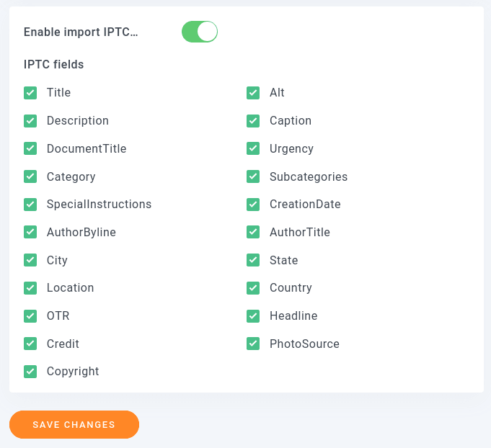This screenshot has width=491, height=448.
Task: Deselect the Category checkbox
Action: [x=30, y=176]
